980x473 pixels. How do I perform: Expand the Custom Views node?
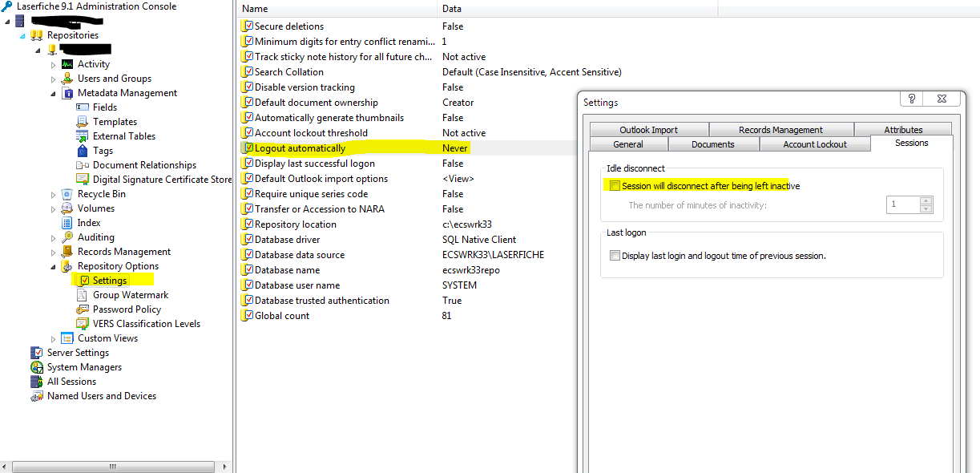(54, 338)
